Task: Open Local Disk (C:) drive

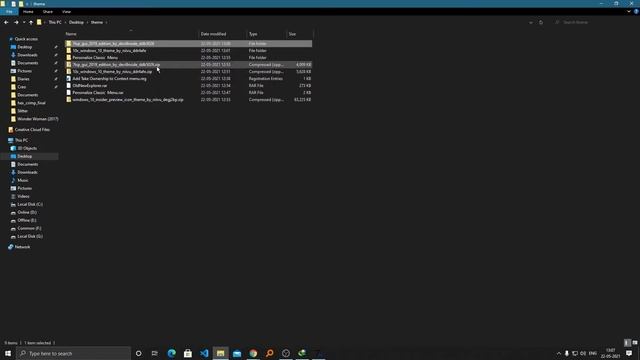Action: coord(30,204)
